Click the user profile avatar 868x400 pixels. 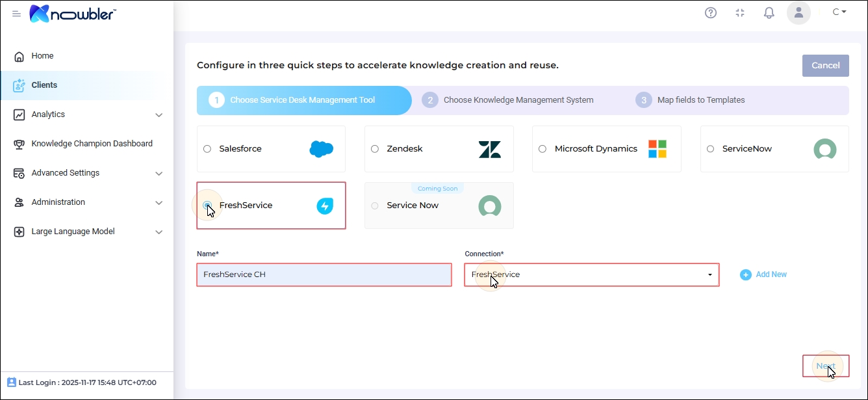tap(798, 12)
